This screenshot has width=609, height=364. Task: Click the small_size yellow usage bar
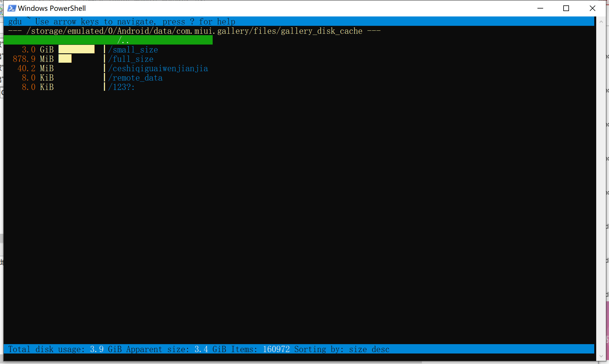pos(76,49)
